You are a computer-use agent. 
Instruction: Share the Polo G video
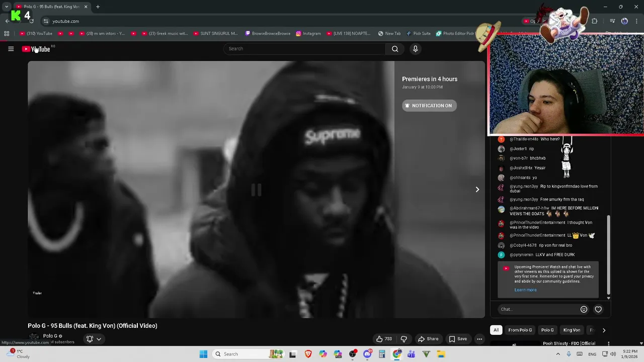tap(428, 339)
